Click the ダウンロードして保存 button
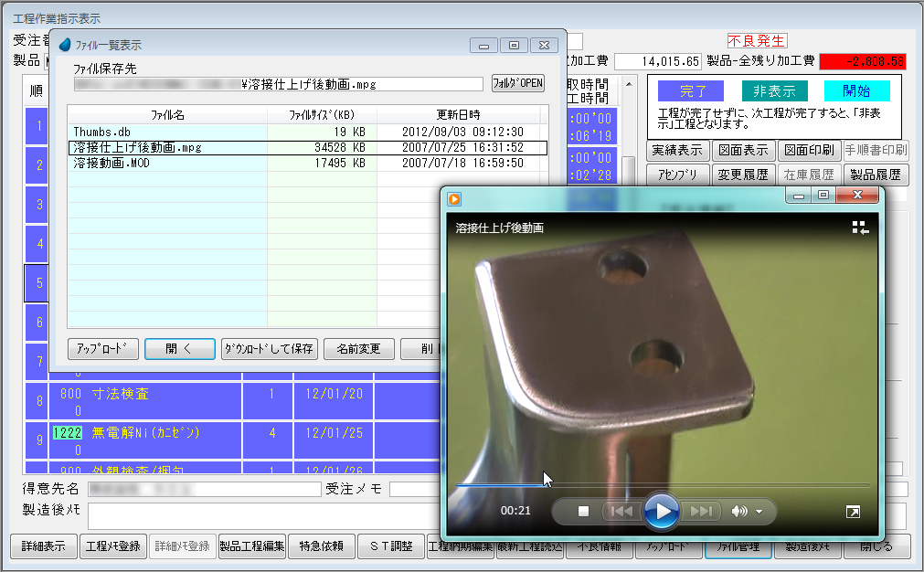This screenshot has width=924, height=572. [x=270, y=349]
